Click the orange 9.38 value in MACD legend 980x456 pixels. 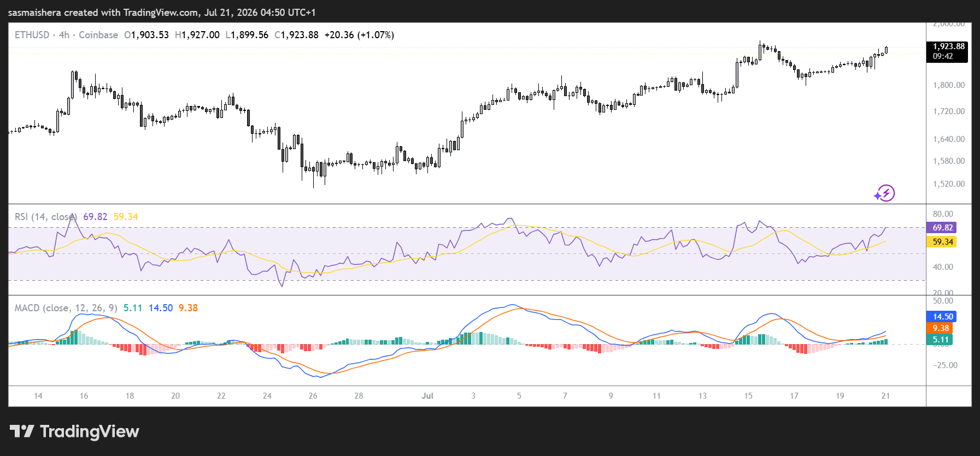[188, 308]
